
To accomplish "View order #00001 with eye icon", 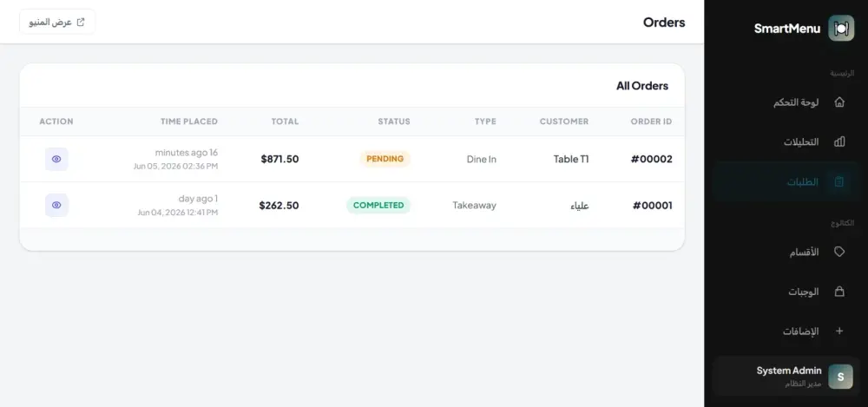I will (x=56, y=205).
